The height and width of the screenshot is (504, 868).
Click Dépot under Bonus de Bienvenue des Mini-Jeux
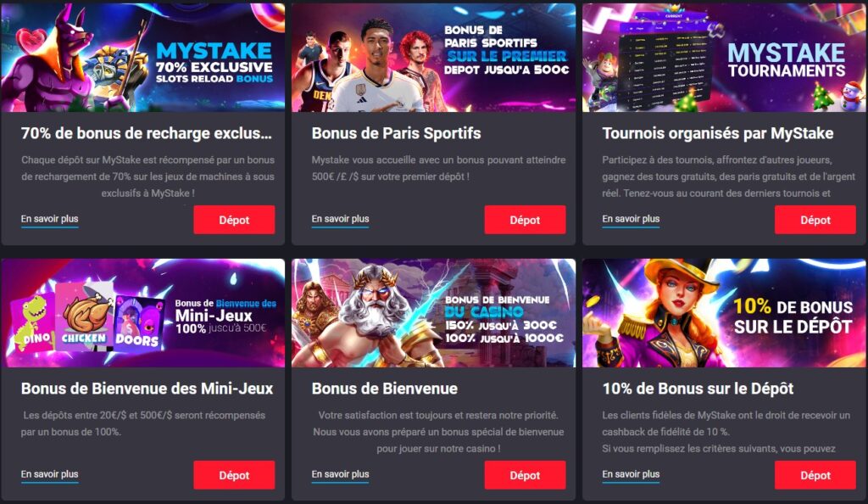pos(234,475)
